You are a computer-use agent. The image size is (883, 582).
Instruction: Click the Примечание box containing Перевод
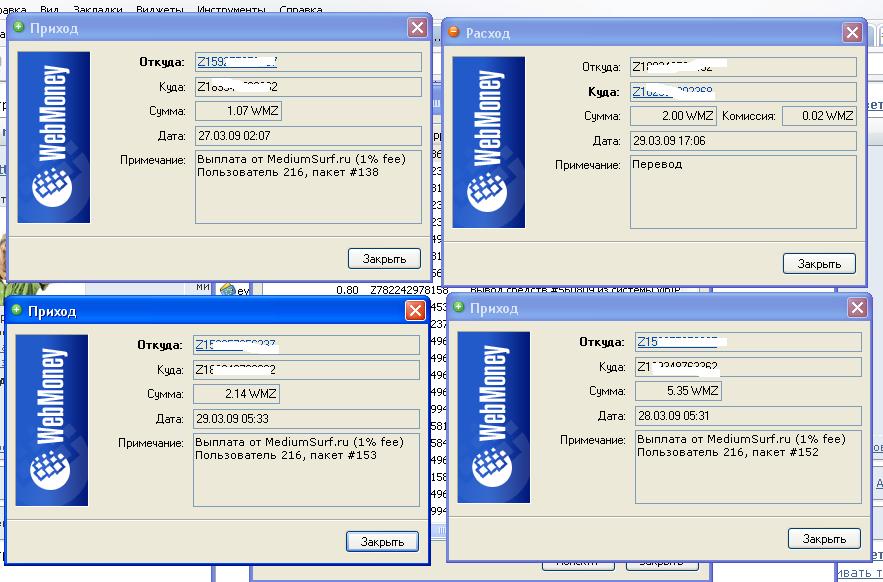[x=743, y=192]
